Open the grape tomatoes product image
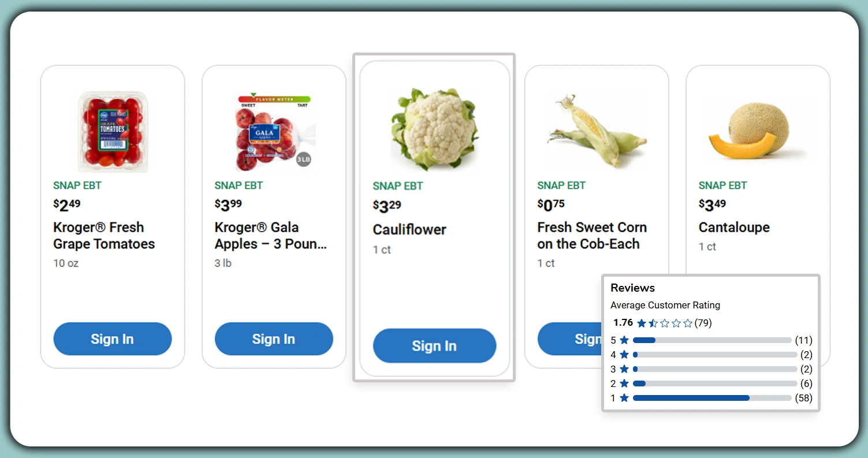Image resolution: width=868 pixels, height=458 pixels. [x=112, y=130]
